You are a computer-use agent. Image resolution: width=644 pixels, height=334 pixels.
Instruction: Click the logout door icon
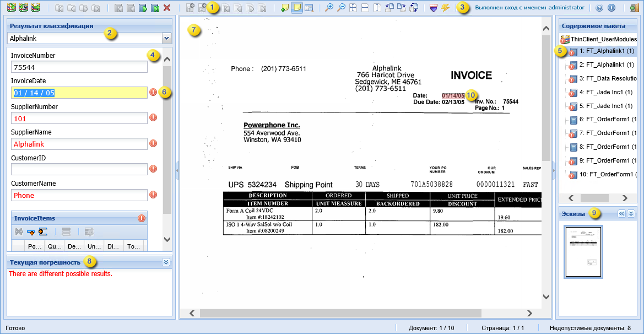633,8
